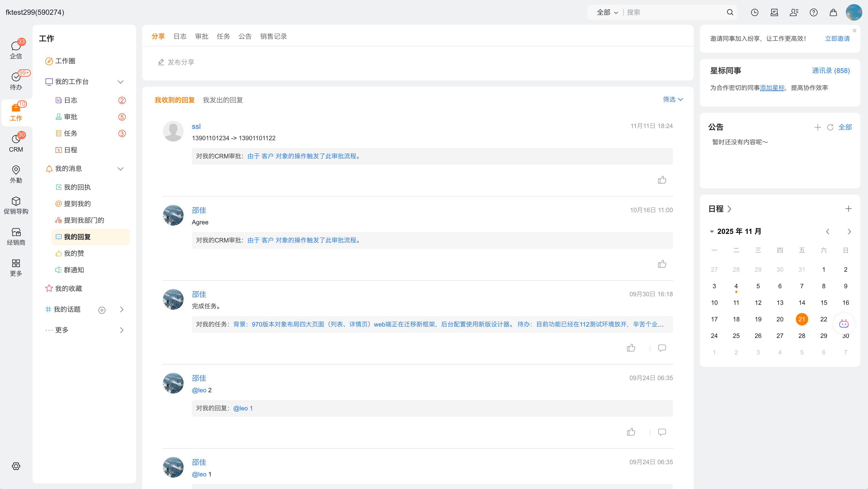The width and height of the screenshot is (868, 489).
Task: Expand the 我的话题 submenu arrow
Action: (122, 309)
